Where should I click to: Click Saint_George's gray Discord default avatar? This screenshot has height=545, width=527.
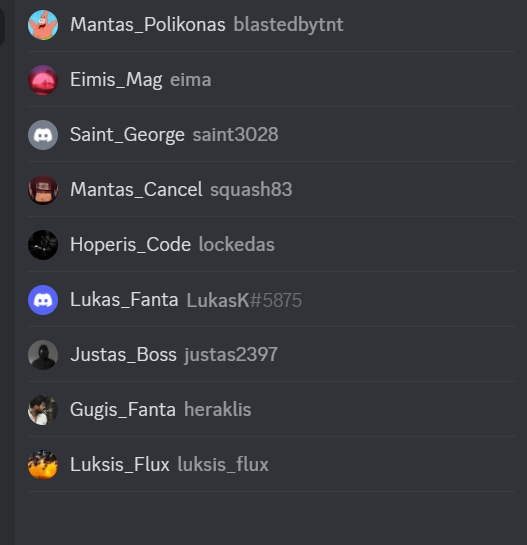pyautogui.click(x=43, y=135)
